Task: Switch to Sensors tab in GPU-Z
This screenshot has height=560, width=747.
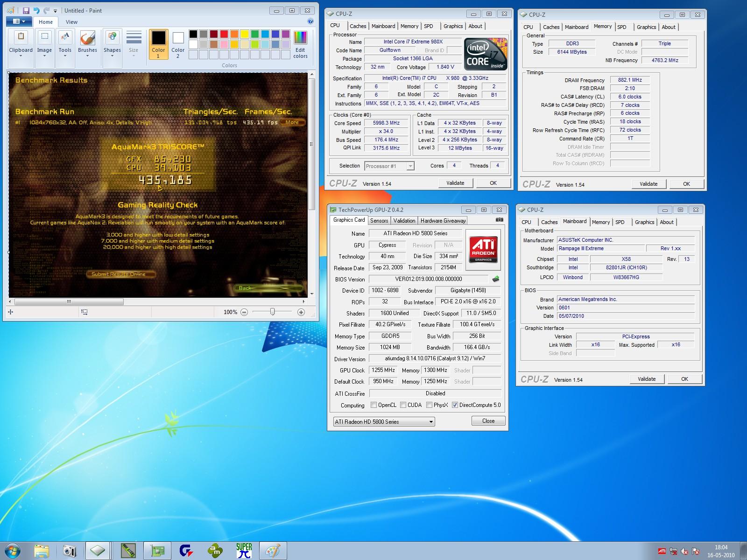Action: [x=379, y=221]
